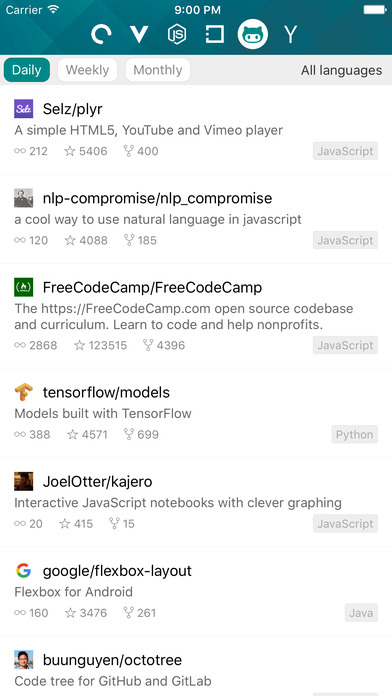The image size is (392, 696).
Task: Tap the FreeCodeCamp green avatar icon
Action: pyautogui.click(x=24, y=288)
